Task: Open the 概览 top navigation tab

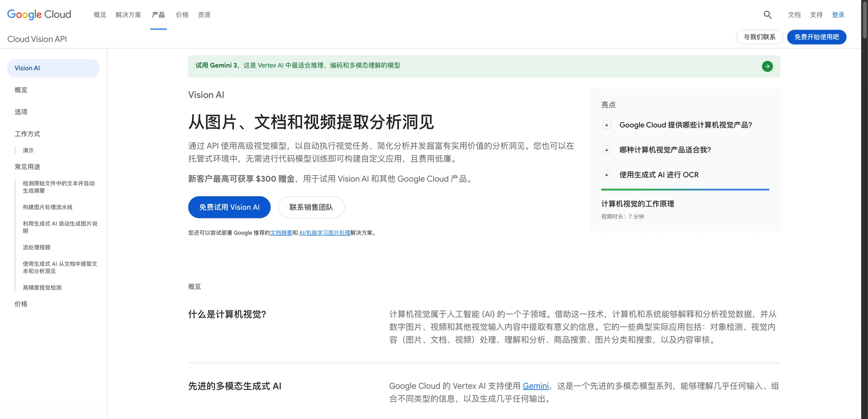Action: tap(100, 15)
